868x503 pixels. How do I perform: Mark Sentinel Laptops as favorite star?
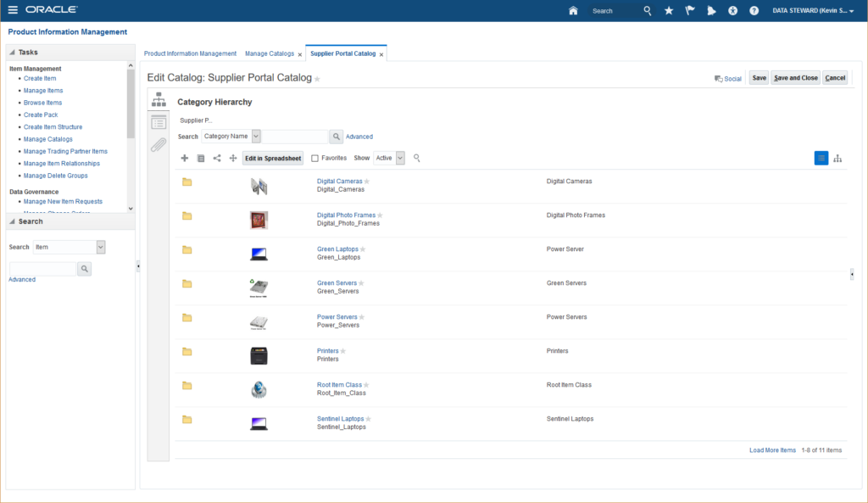pos(369,419)
